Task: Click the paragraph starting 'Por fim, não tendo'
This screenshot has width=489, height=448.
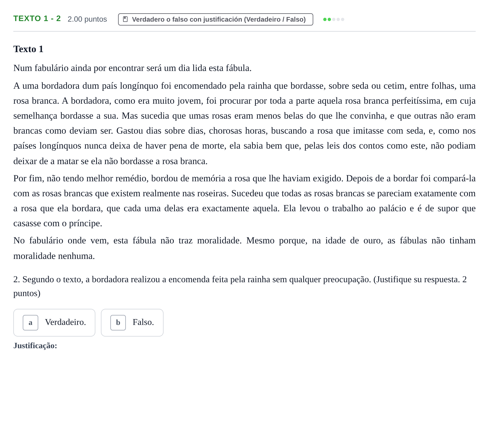Action: pyautogui.click(x=244, y=201)
